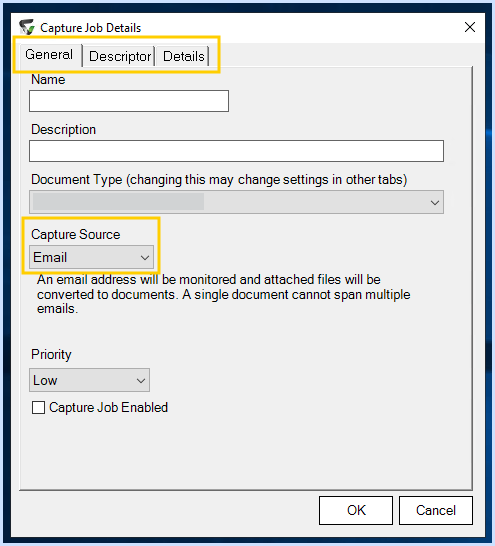Close the Capture Job Details dialog

coord(470,27)
